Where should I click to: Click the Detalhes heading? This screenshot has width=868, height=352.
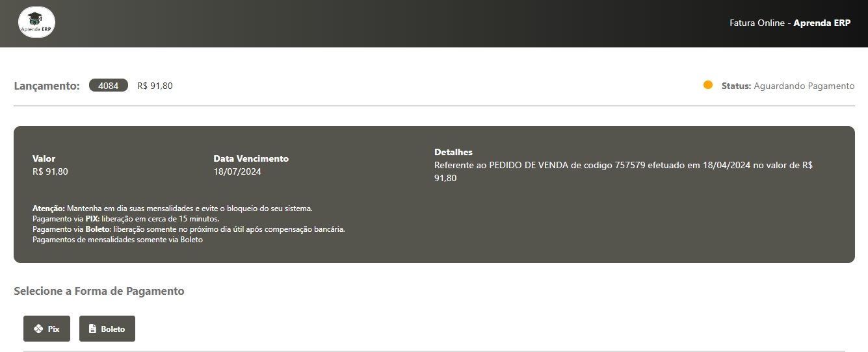click(x=453, y=152)
